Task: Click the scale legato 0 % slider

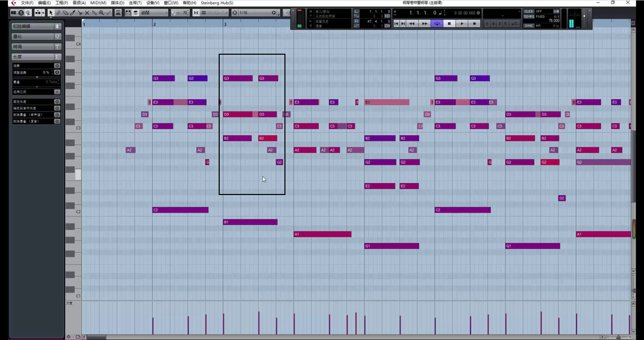Action: point(37,77)
